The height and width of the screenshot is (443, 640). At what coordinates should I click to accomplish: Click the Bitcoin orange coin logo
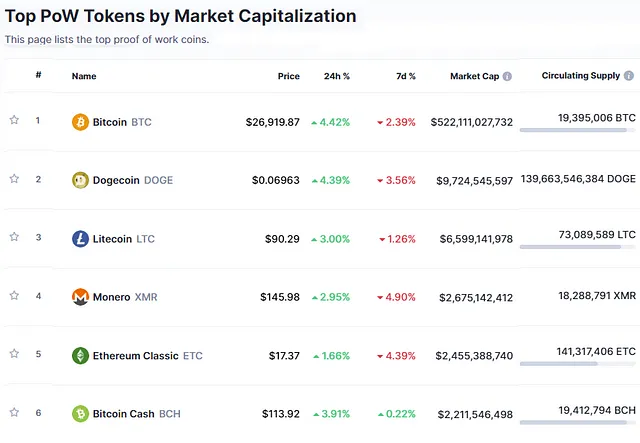coord(80,122)
